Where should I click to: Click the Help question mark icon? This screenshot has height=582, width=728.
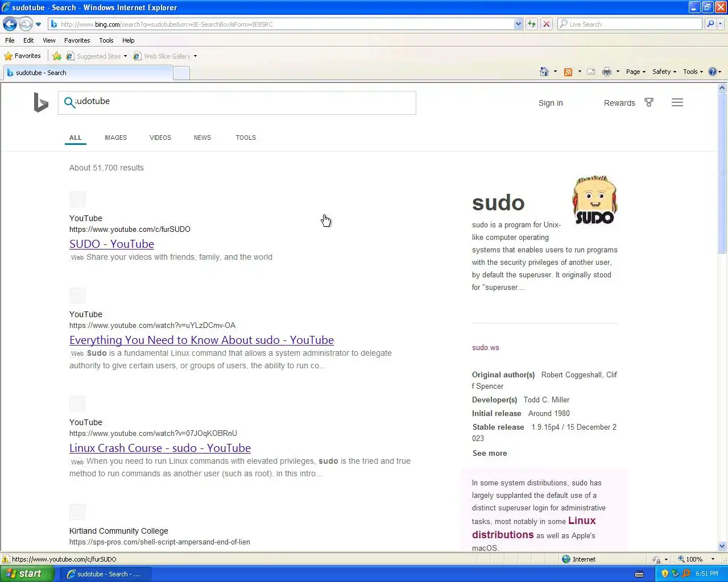point(713,72)
